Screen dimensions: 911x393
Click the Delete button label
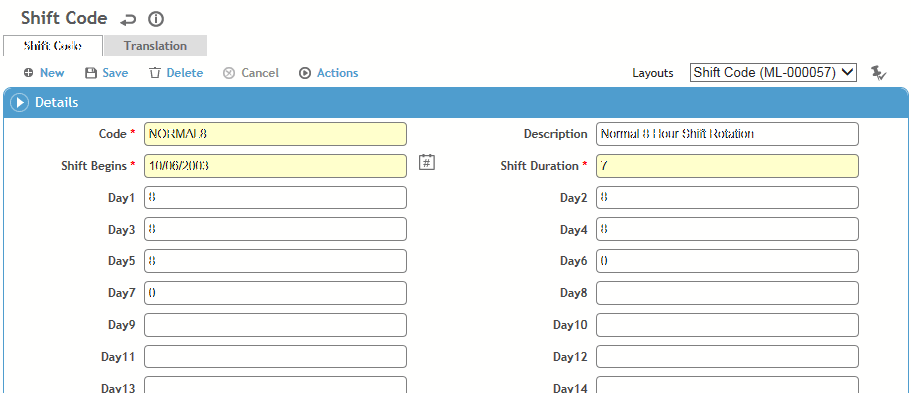(x=185, y=73)
